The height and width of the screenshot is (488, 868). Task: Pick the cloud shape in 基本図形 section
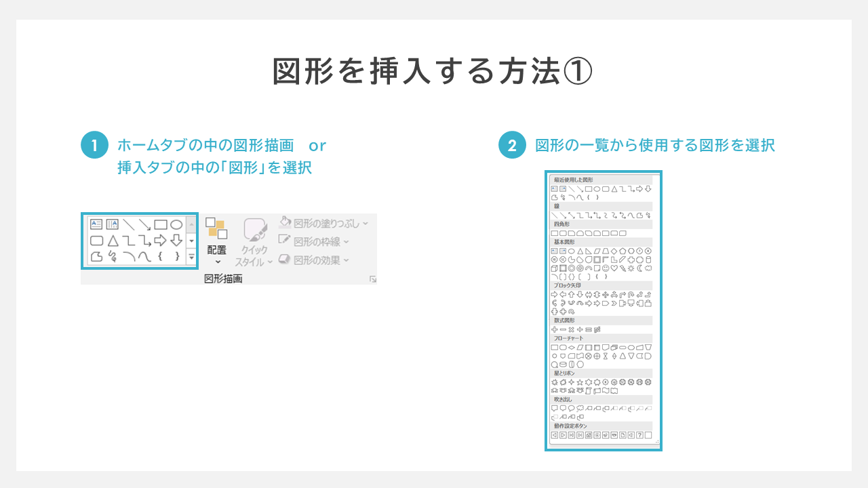648,268
